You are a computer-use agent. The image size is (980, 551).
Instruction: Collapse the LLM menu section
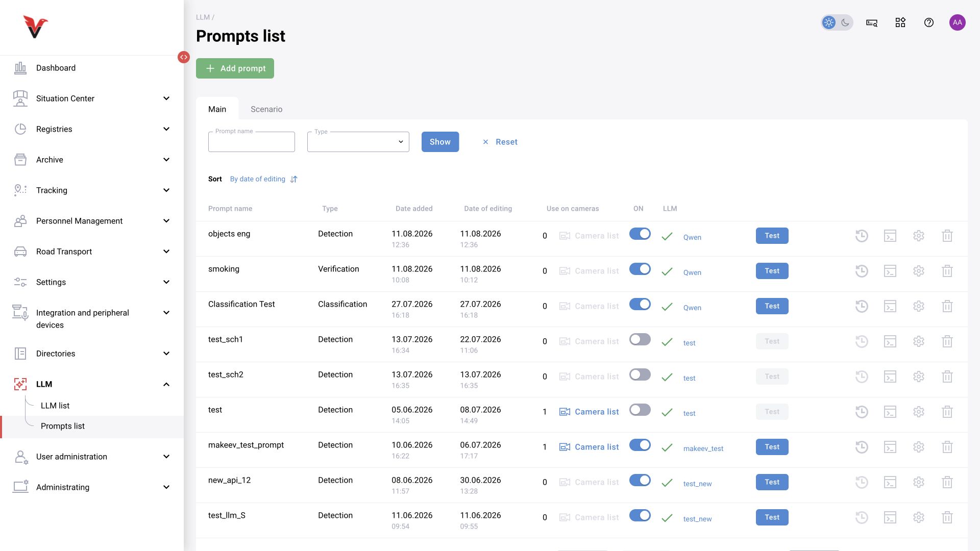tap(92, 384)
